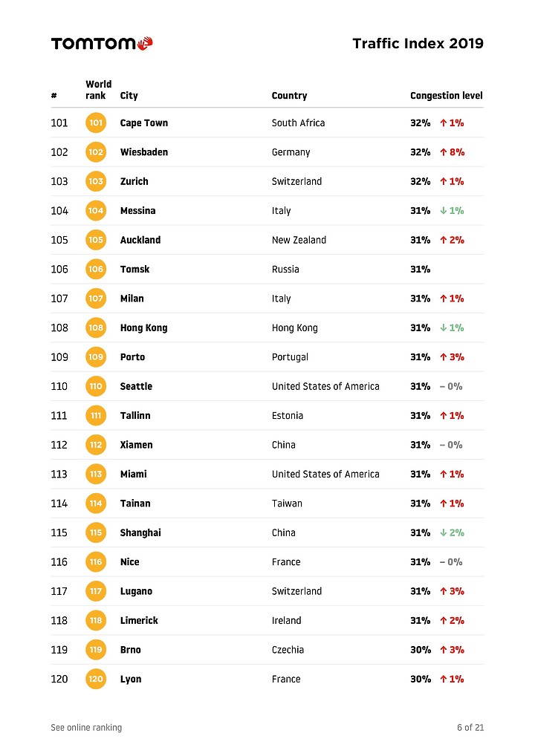The height and width of the screenshot is (756, 535).
Task: Click the Hong Kong city name
Action: [143, 328]
